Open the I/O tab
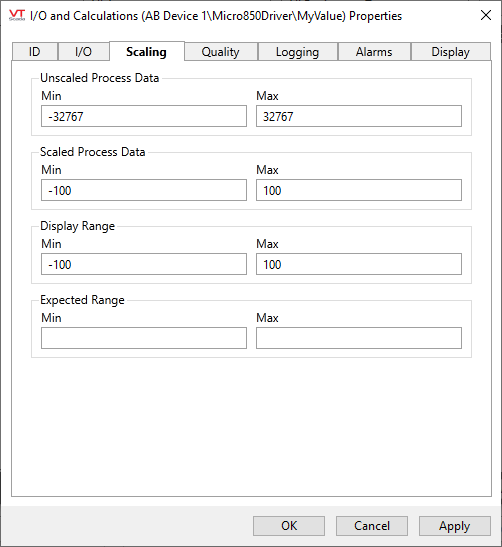Viewport: 502px width, 547px height. tap(83, 52)
